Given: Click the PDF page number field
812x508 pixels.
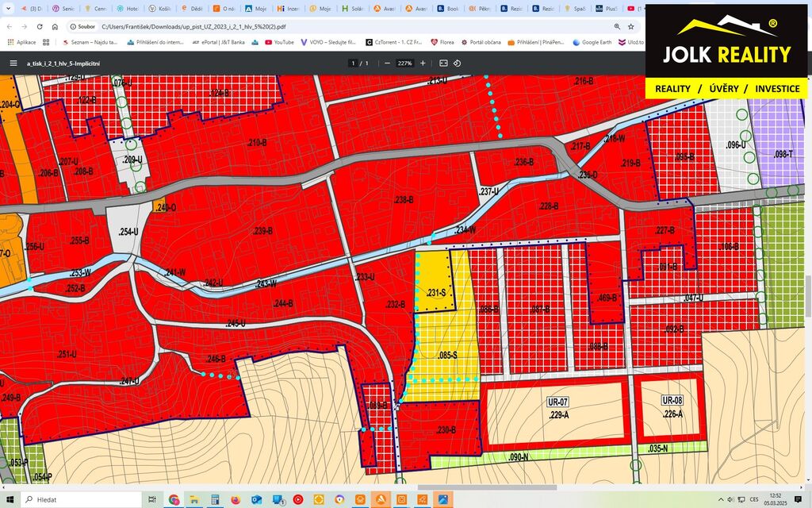Looking at the screenshot, I should 354,63.
